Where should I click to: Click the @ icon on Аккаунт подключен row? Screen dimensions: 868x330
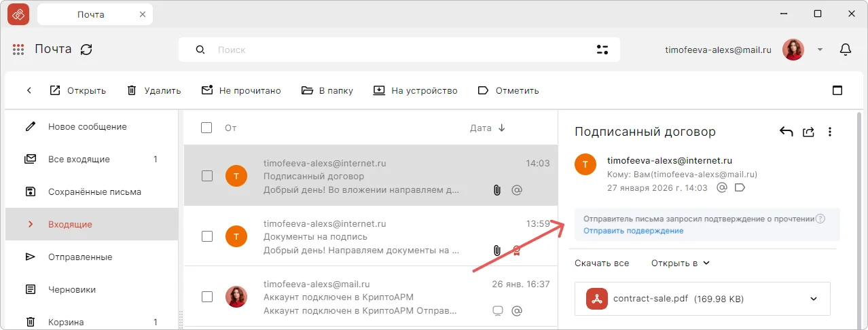[x=517, y=311]
